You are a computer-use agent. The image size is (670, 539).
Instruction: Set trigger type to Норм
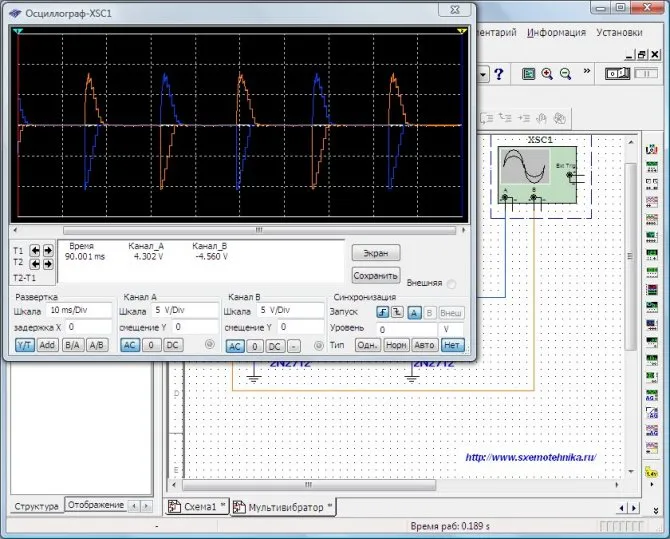click(x=396, y=345)
